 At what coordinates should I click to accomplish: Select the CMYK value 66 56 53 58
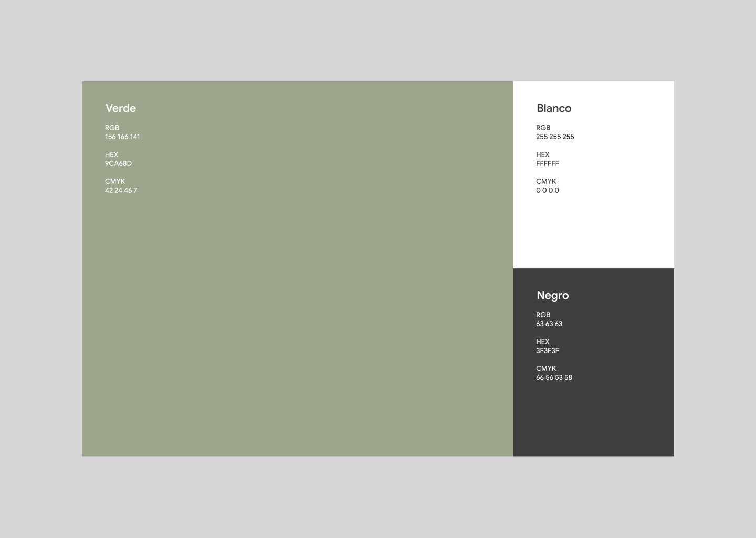click(554, 377)
